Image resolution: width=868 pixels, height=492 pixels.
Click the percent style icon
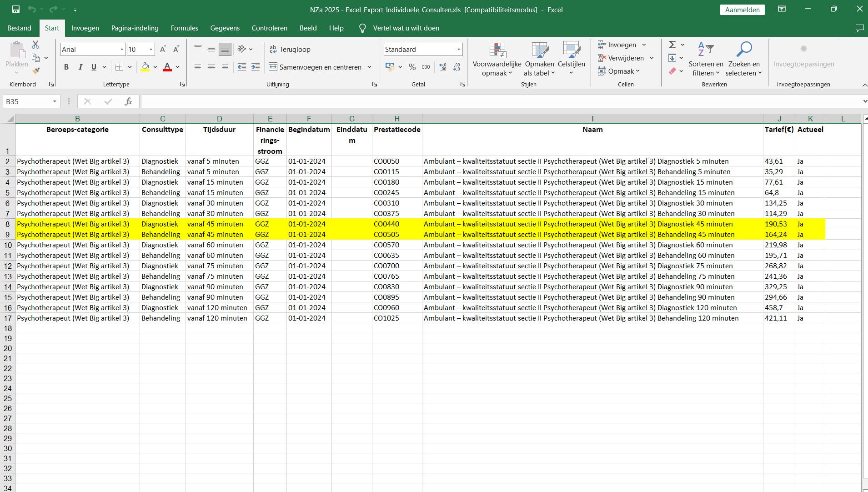(412, 67)
